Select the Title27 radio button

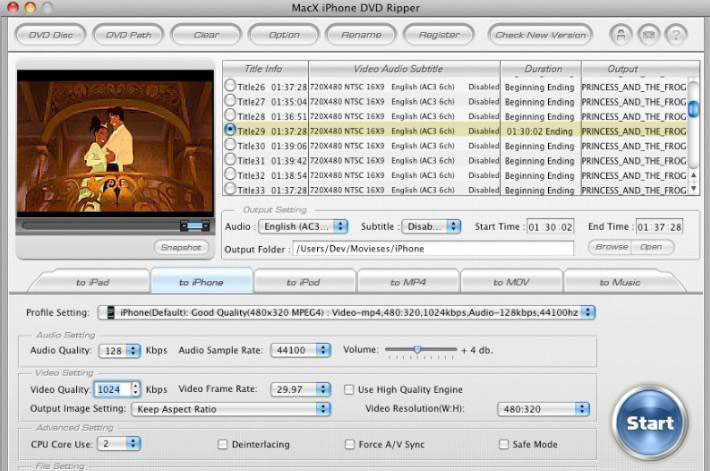point(230,100)
